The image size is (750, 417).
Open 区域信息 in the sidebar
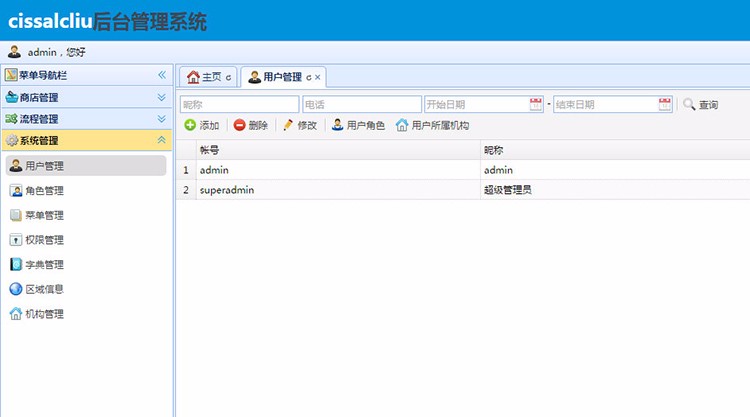[86, 289]
